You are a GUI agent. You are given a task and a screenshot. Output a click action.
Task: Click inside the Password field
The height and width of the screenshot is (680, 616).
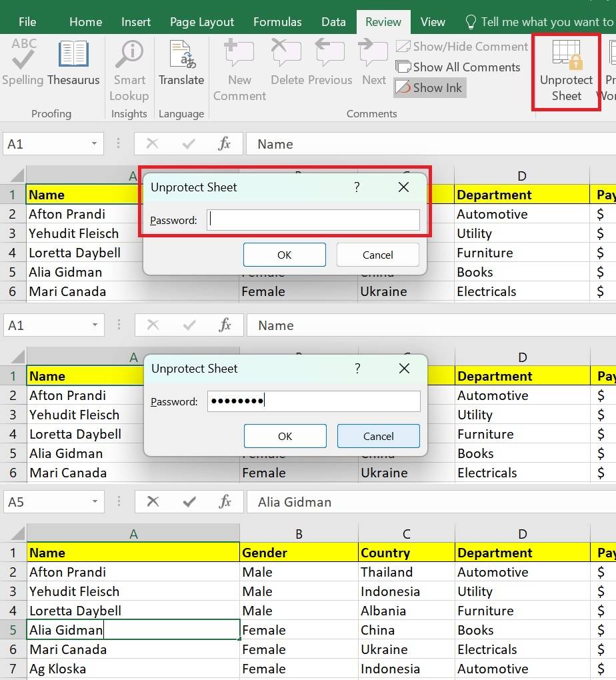pyautogui.click(x=313, y=218)
